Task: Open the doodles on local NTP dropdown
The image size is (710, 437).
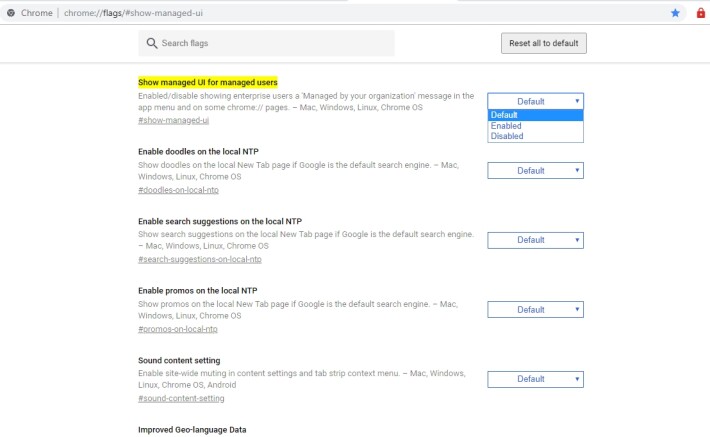Action: point(535,171)
